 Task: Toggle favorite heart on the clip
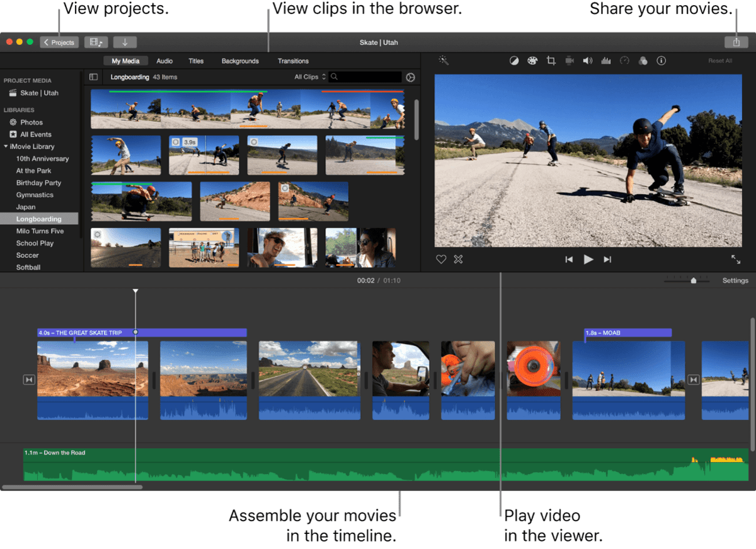(x=441, y=259)
